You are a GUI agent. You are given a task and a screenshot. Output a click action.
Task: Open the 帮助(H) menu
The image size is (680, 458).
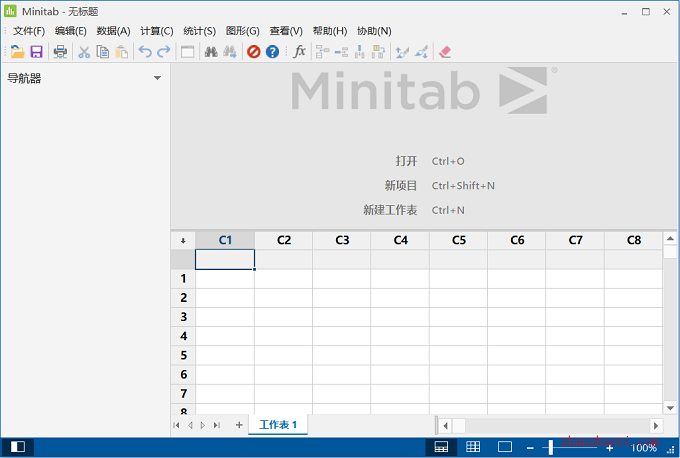point(330,31)
